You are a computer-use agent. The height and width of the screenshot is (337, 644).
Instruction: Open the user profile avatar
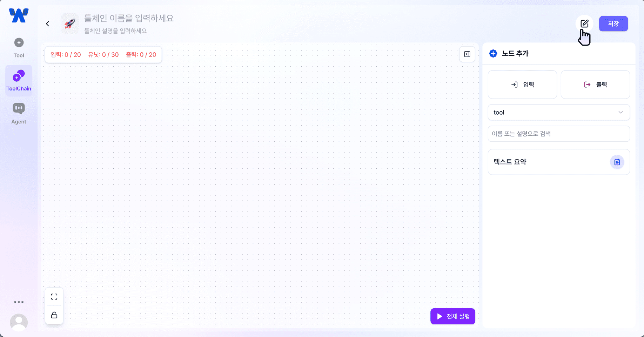[19, 322]
